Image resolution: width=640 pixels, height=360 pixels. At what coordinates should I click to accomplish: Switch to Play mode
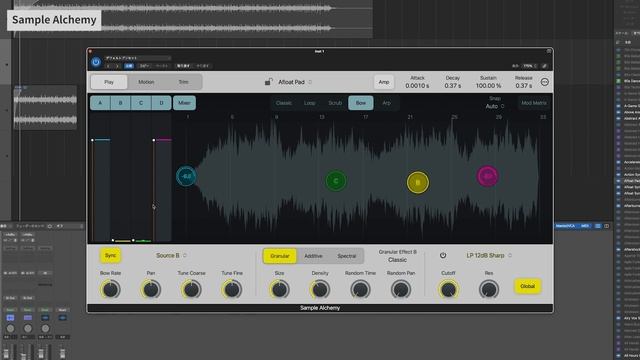(x=109, y=82)
